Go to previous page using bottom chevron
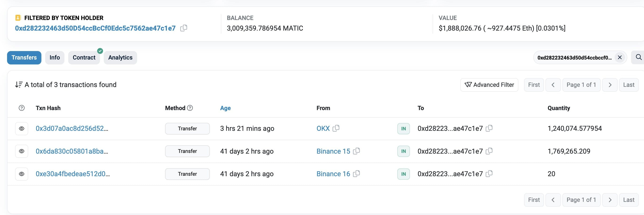This screenshot has width=644, height=215. coord(553,200)
